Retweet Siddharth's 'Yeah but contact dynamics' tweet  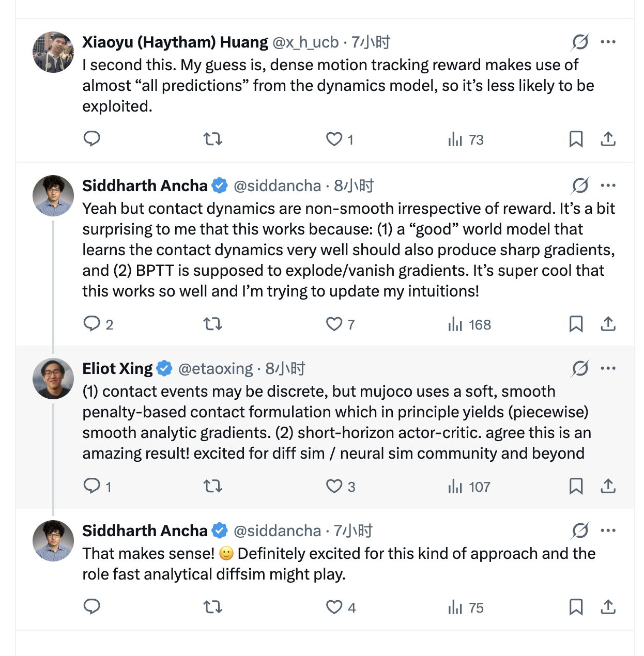pos(212,324)
